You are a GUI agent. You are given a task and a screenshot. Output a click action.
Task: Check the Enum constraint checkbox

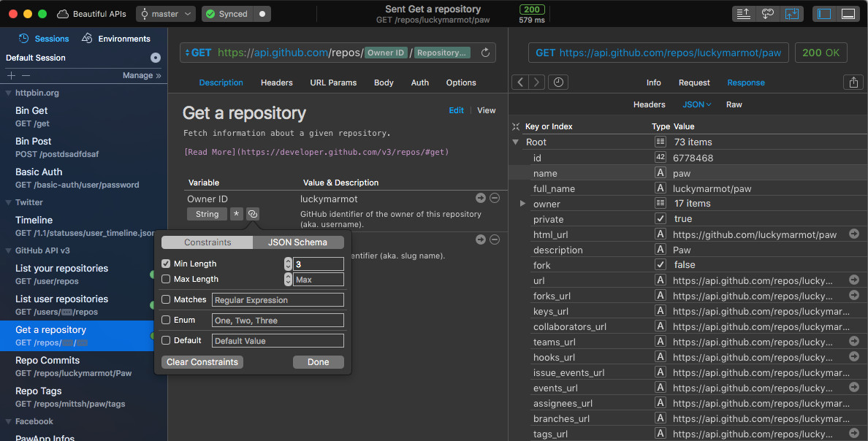166,320
